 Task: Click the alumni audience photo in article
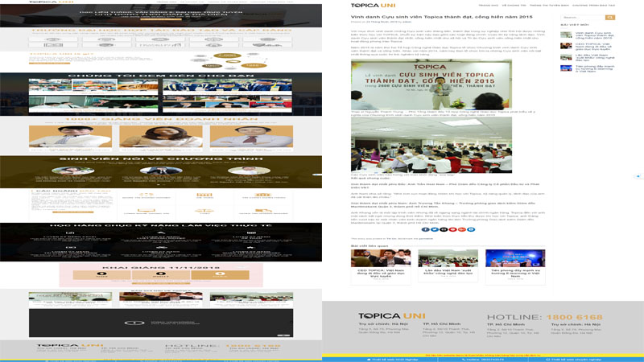tap(431, 145)
